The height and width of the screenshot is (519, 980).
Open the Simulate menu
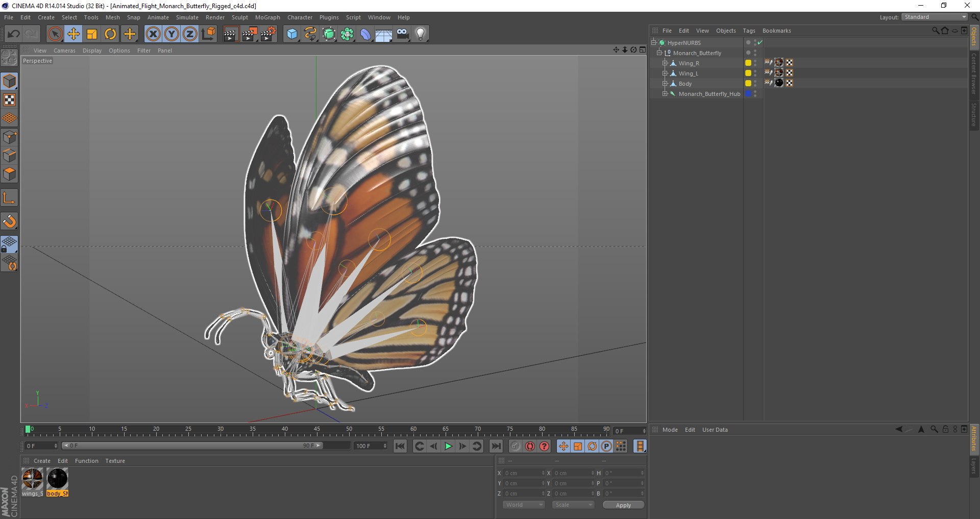tap(187, 17)
